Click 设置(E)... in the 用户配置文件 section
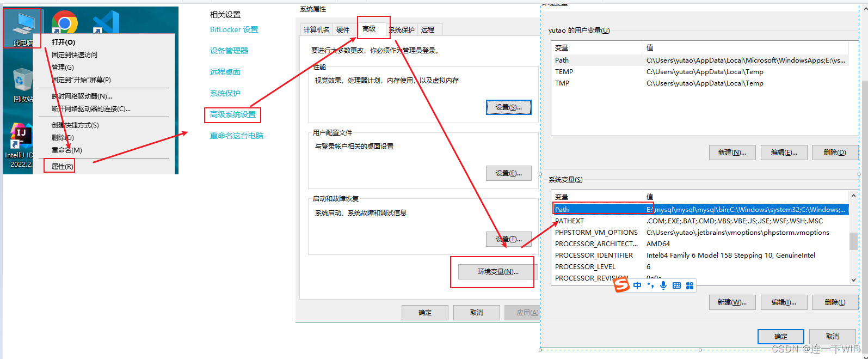 point(508,173)
